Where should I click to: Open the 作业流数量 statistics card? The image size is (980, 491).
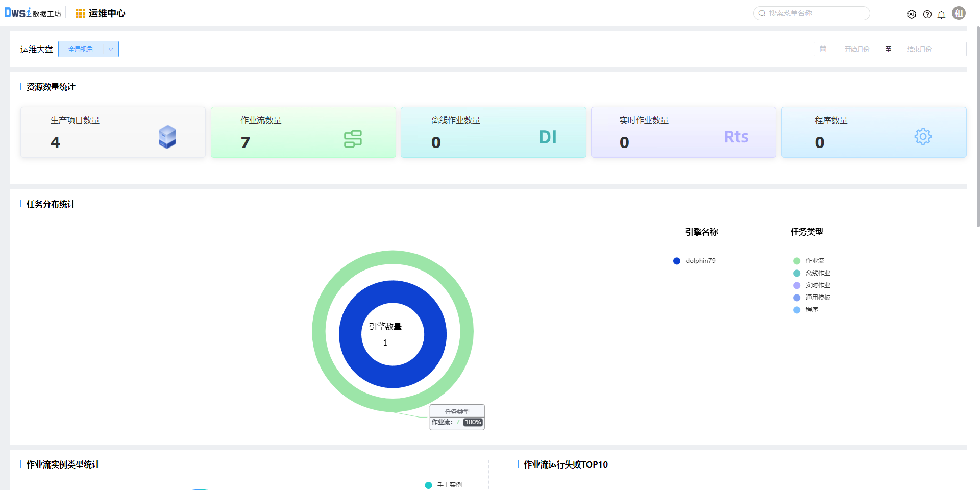pyautogui.click(x=303, y=132)
